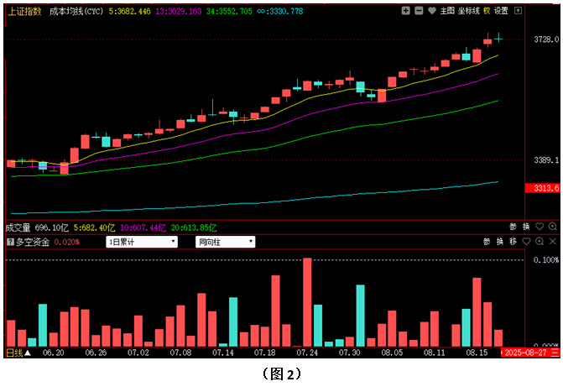Click the cyan volume bar near 07.30
The height and width of the screenshot is (392, 563).
pos(360,316)
